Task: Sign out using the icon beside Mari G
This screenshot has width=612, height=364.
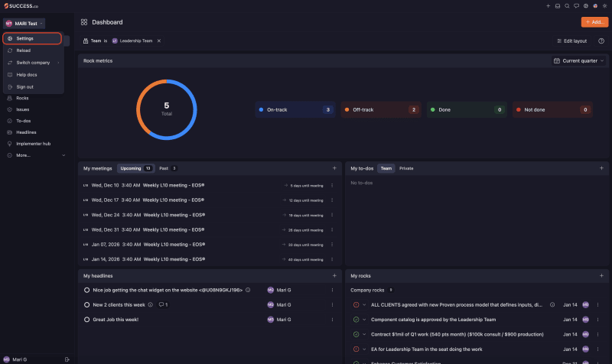Action: pyautogui.click(x=67, y=359)
